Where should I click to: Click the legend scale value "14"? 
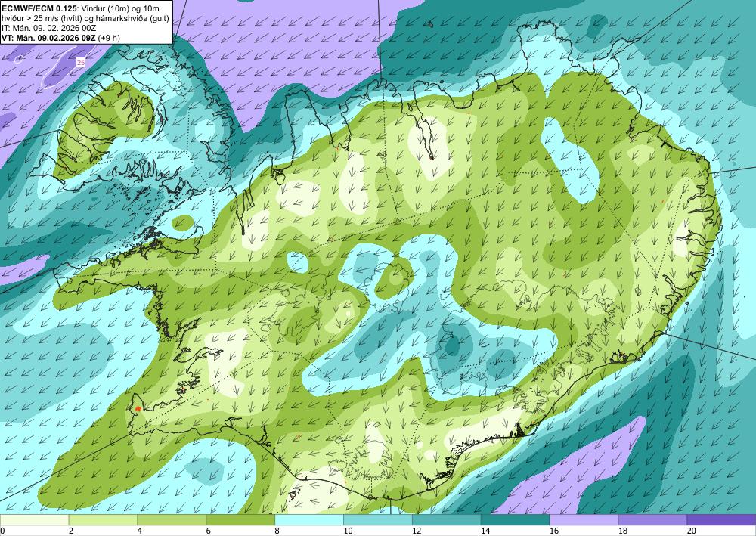(x=485, y=531)
